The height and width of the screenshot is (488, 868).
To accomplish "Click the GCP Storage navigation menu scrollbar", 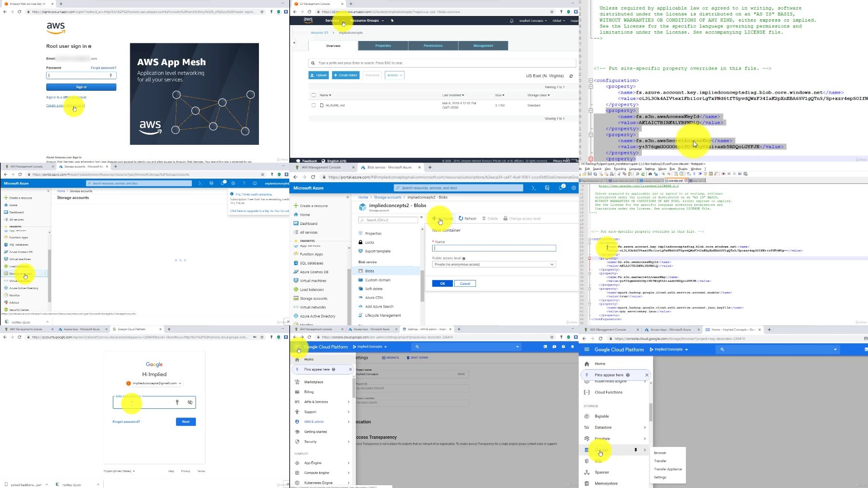I will coord(650,412).
